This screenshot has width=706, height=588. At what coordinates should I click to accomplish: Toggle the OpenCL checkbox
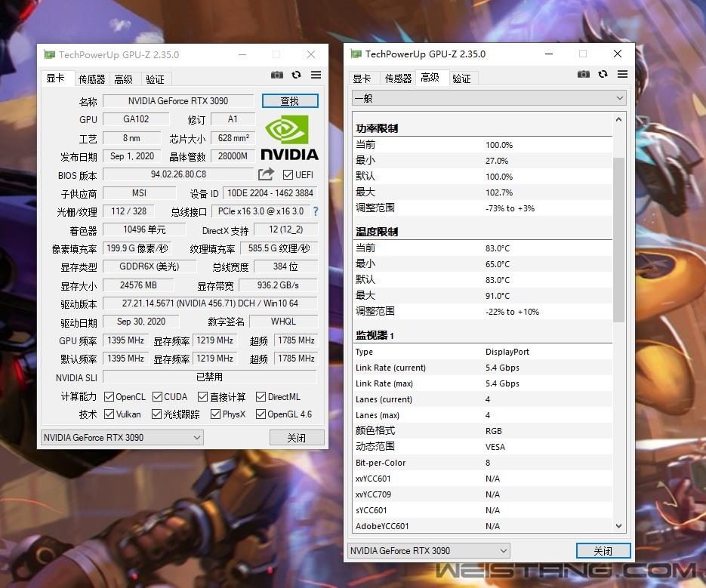coord(109,396)
